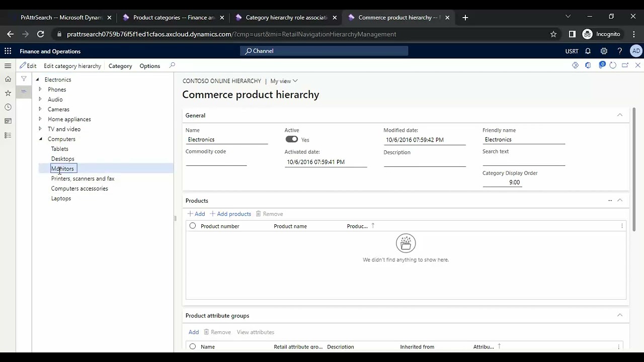
Task: Expand the Phones tree node
Action: [x=40, y=89]
